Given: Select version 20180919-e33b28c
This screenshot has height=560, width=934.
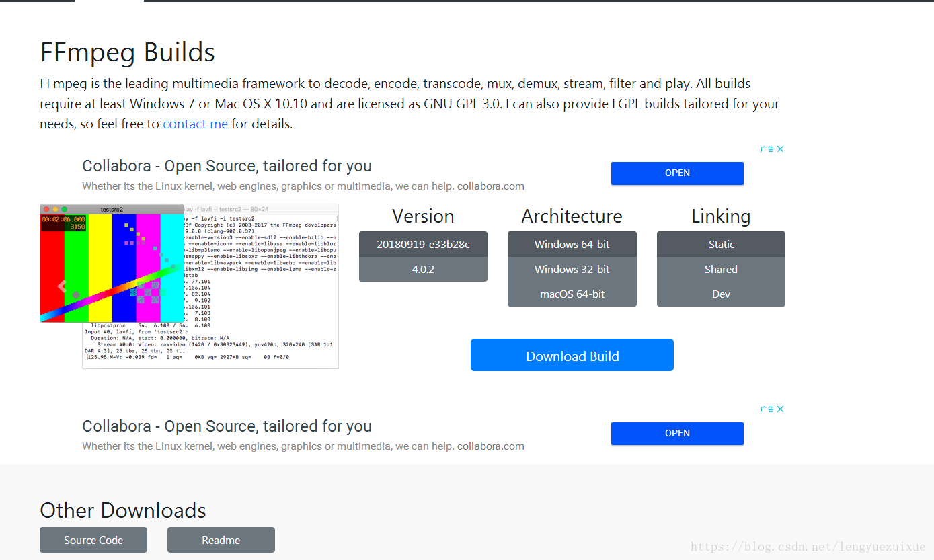Looking at the screenshot, I should click(423, 244).
